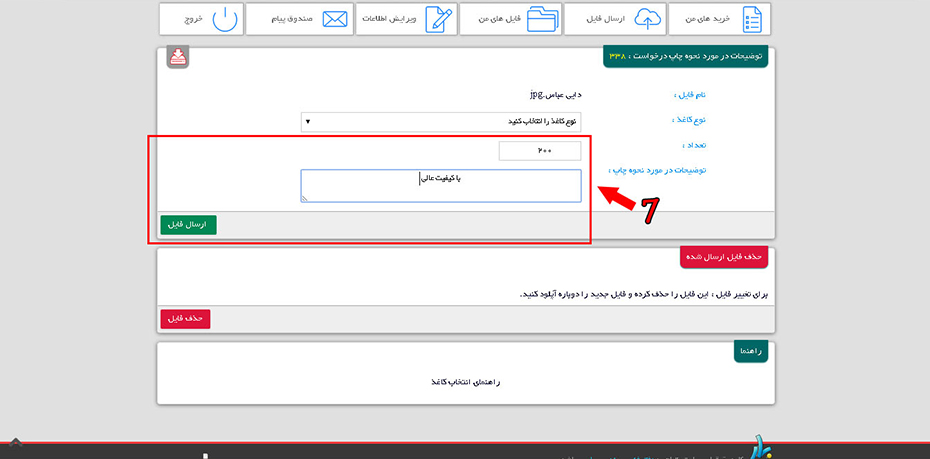
Task: Expand the نوع کاغذ را انتخاب کنید dropdown
Action: [x=440, y=122]
